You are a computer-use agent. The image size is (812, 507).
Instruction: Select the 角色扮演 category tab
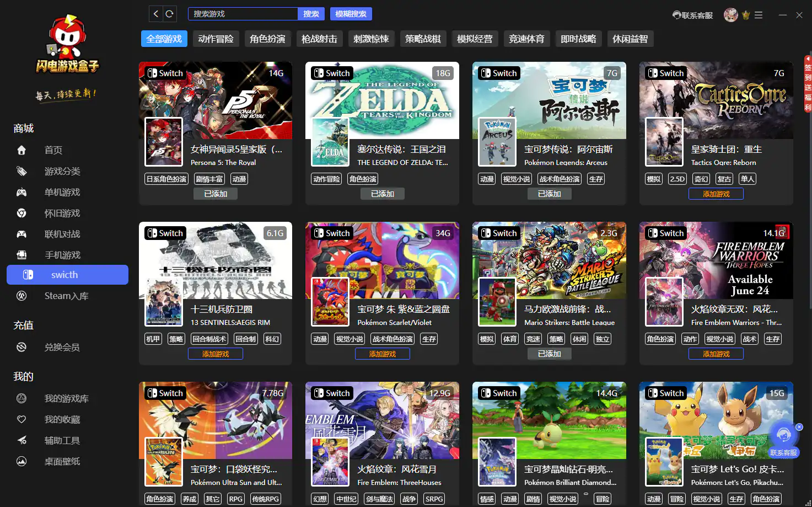[268, 39]
